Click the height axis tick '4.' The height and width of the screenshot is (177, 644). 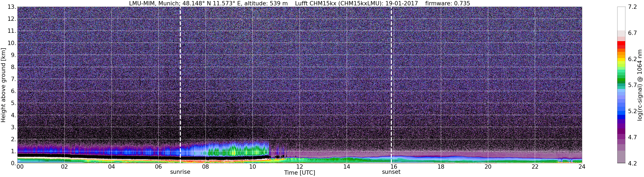(13, 115)
